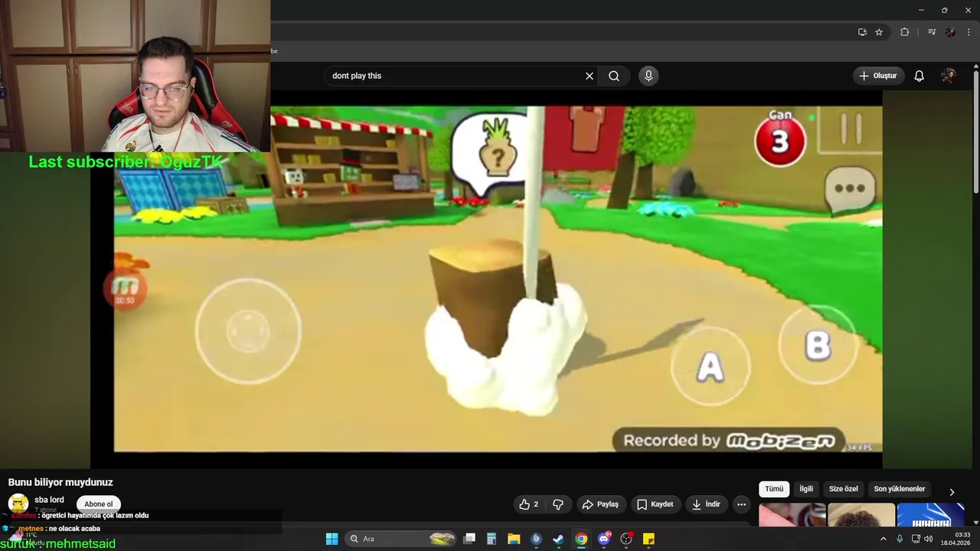Dislike the video with thumbs-down
The width and height of the screenshot is (980, 551).
click(558, 504)
